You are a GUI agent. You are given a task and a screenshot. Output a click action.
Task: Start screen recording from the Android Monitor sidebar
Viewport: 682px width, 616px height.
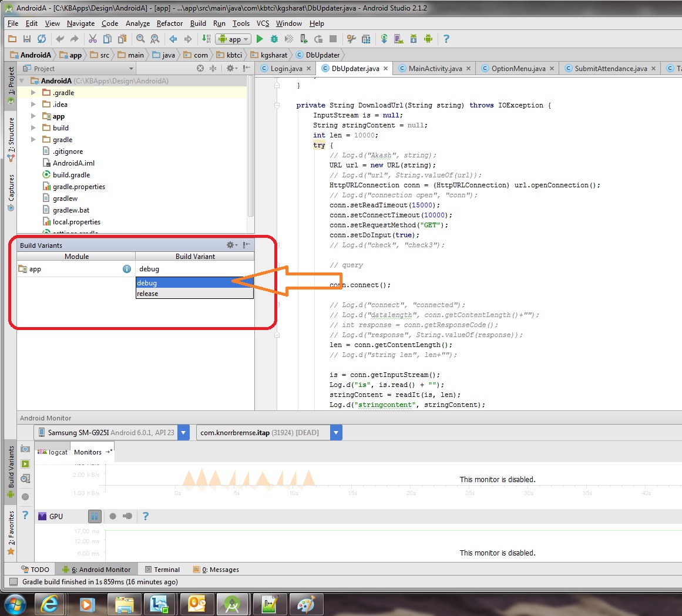25,463
